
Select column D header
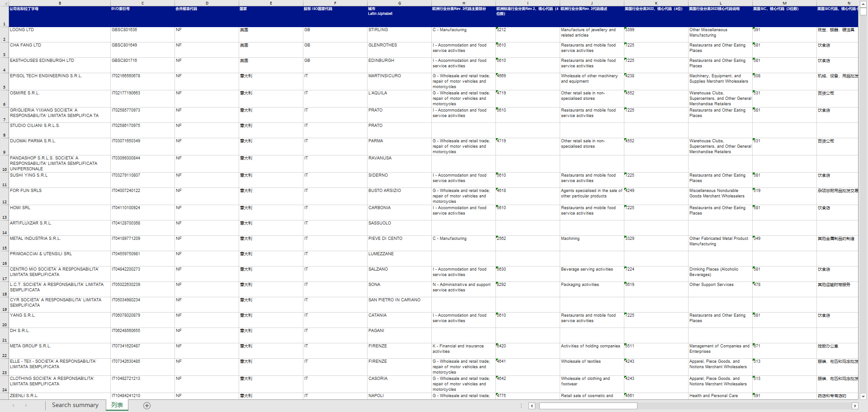(207, 3)
